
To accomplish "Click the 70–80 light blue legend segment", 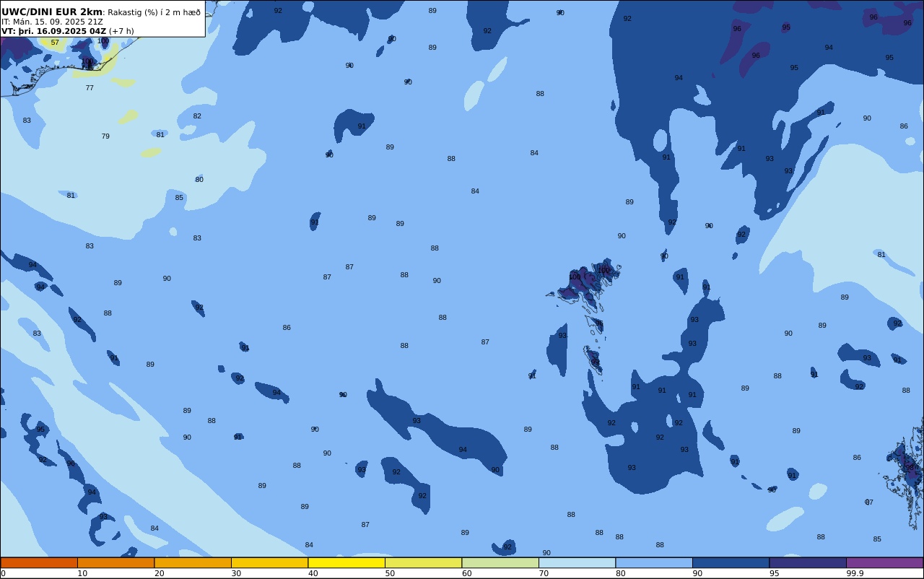I will click(577, 562).
